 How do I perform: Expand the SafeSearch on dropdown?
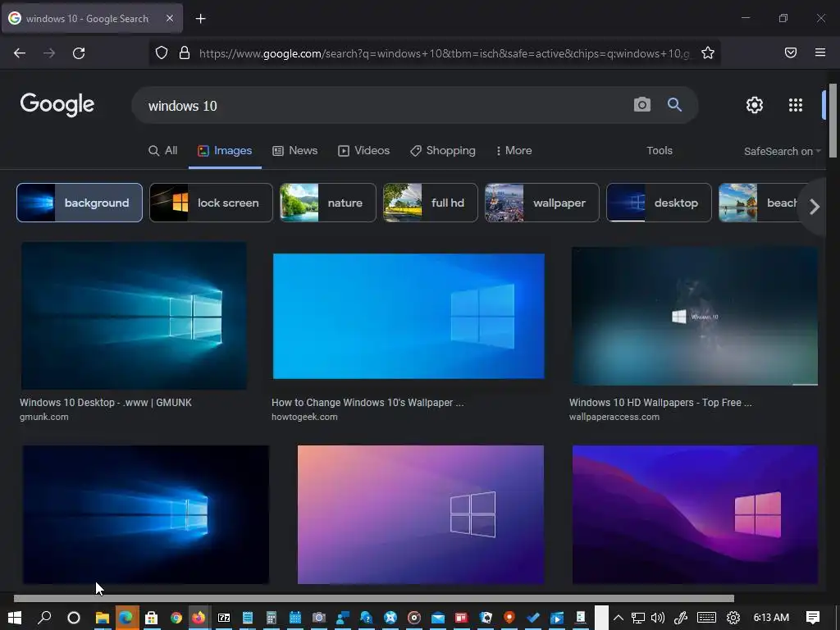(x=782, y=152)
